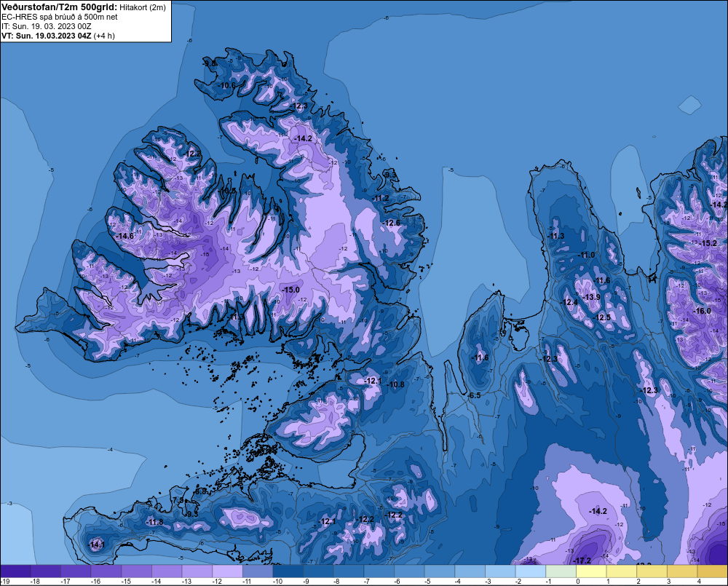Select the pale green swatch between -1 and 0
This screenshot has height=586, width=728.
pos(561,571)
